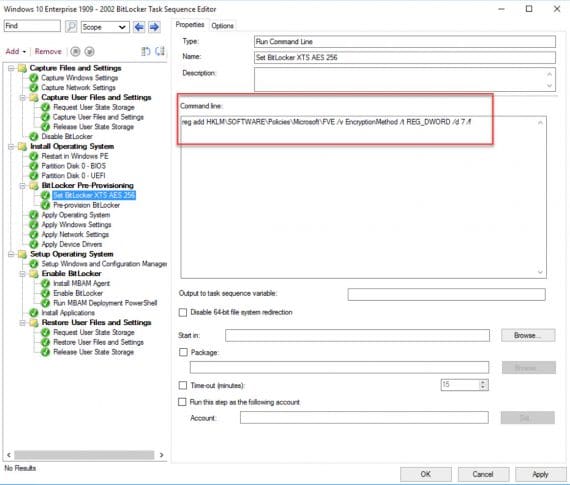Click the Output to task sequence variable field
This screenshot has height=485, width=570.
point(446,294)
